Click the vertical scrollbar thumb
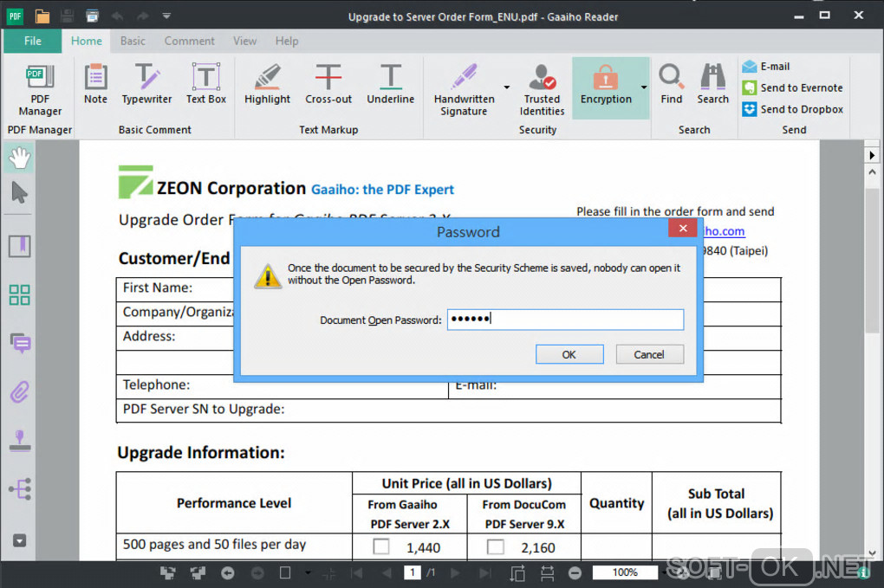 [872, 262]
